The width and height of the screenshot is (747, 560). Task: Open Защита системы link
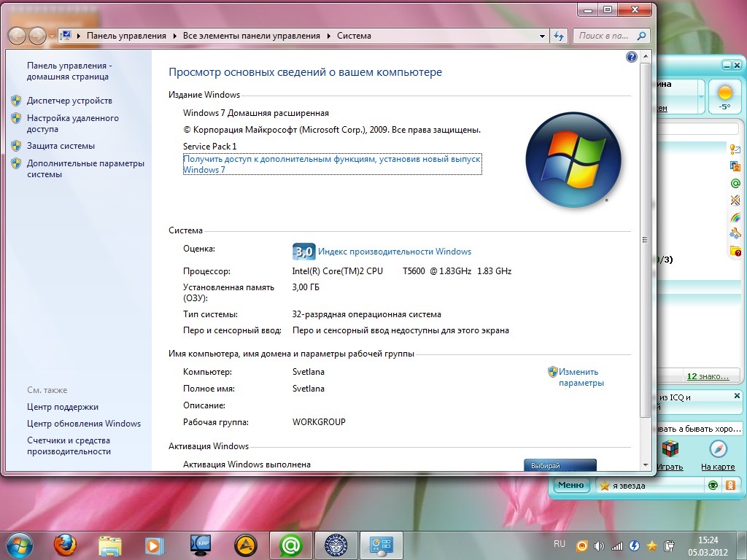(61, 146)
